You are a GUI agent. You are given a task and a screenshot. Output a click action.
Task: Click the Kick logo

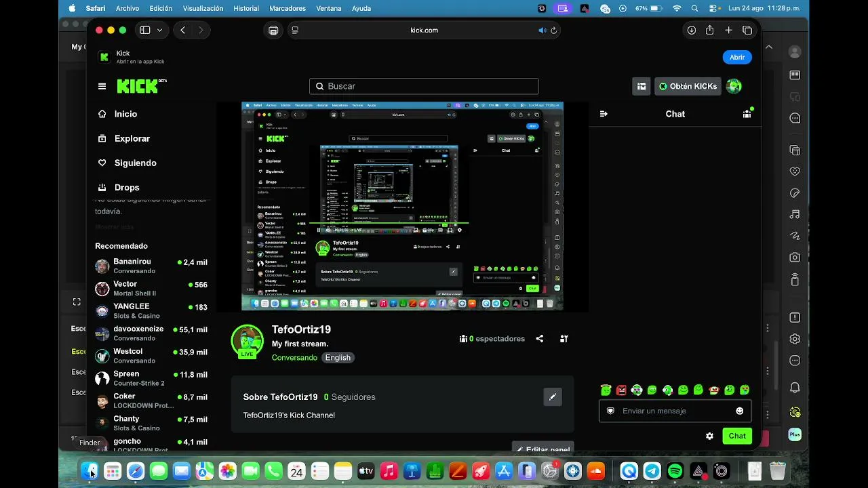141,86
